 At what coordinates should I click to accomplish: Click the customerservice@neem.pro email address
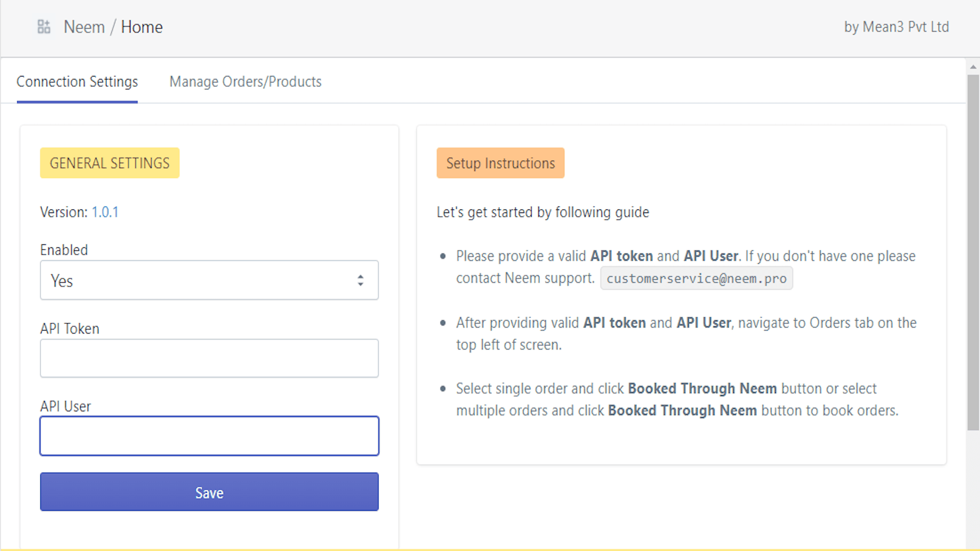point(696,279)
